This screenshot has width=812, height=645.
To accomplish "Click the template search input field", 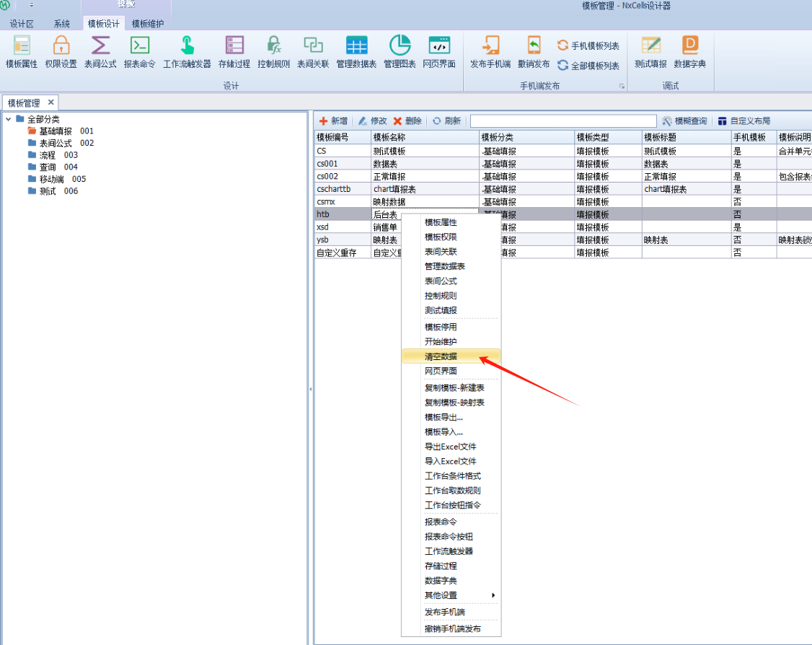I will point(562,121).
